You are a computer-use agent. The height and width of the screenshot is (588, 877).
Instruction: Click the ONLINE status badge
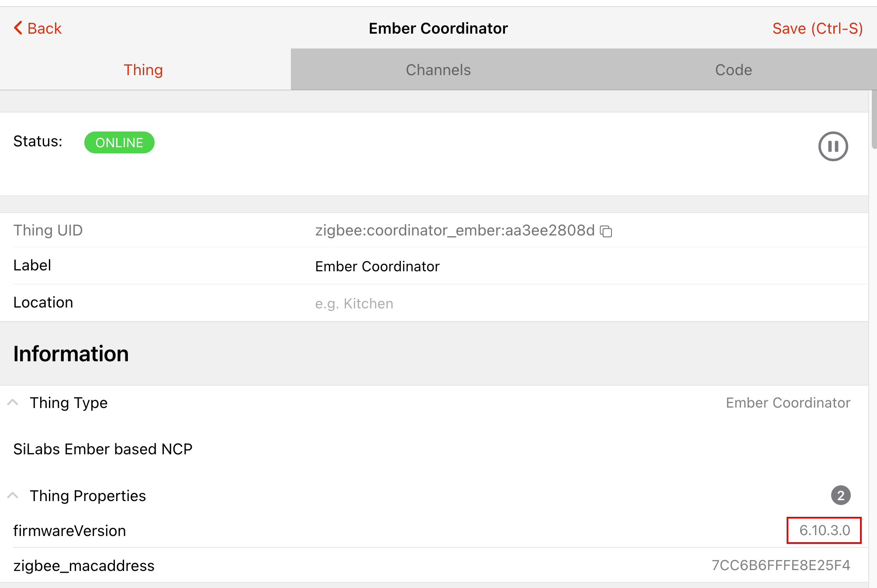119,142
